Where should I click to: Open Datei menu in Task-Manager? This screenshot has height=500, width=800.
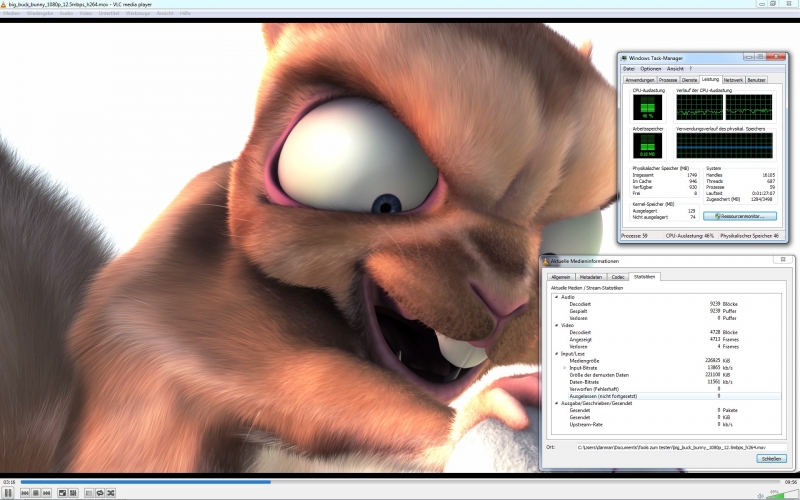629,68
